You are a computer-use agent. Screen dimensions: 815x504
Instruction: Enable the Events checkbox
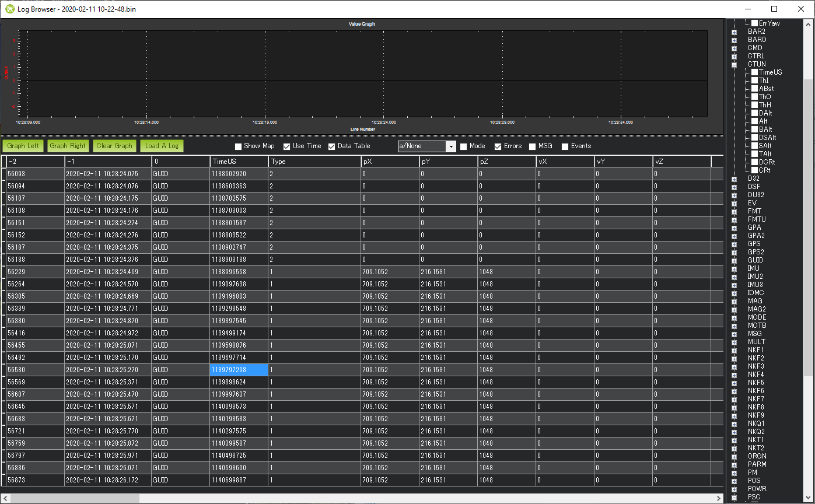click(x=564, y=146)
